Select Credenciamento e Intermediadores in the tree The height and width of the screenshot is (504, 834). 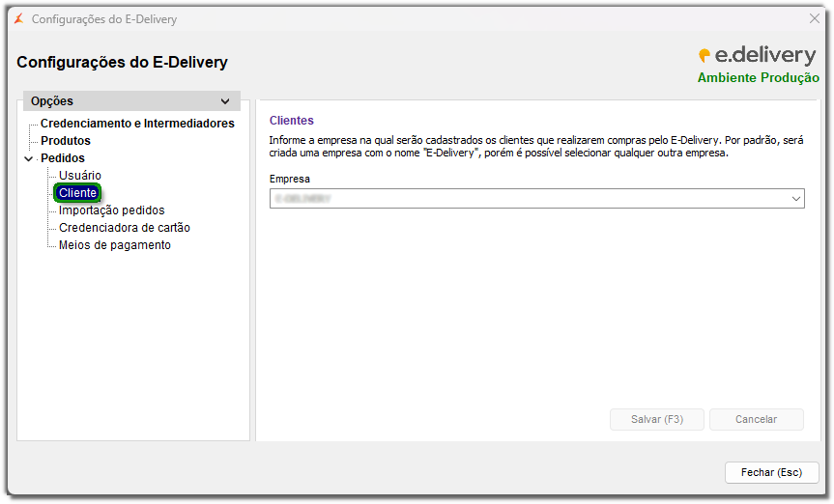137,124
